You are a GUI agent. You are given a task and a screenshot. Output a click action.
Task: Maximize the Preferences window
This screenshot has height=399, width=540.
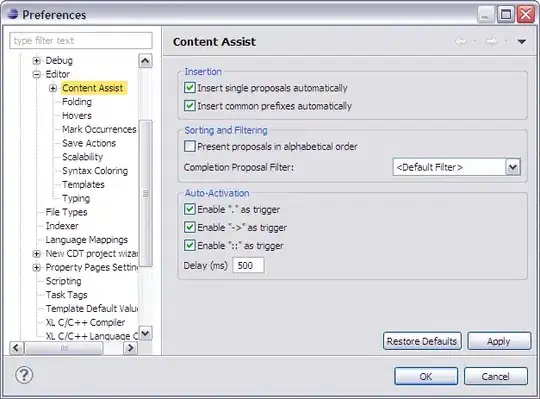(506, 14)
